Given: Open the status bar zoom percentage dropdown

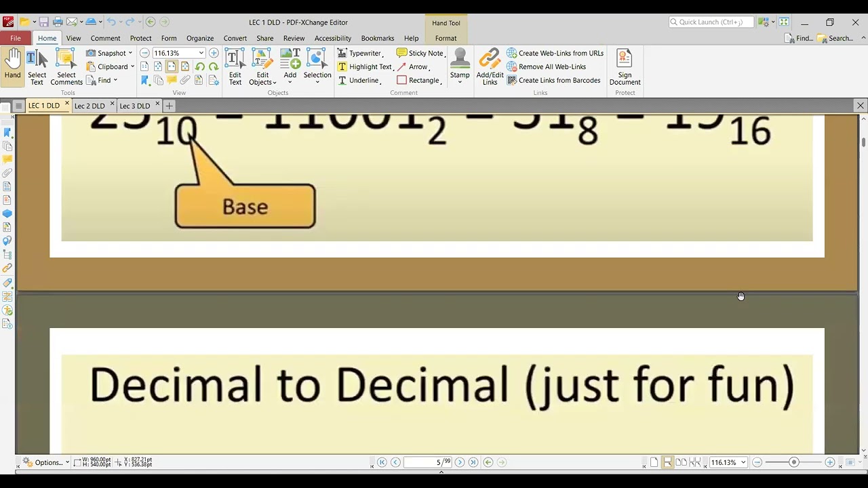Looking at the screenshot, I should pyautogui.click(x=743, y=462).
